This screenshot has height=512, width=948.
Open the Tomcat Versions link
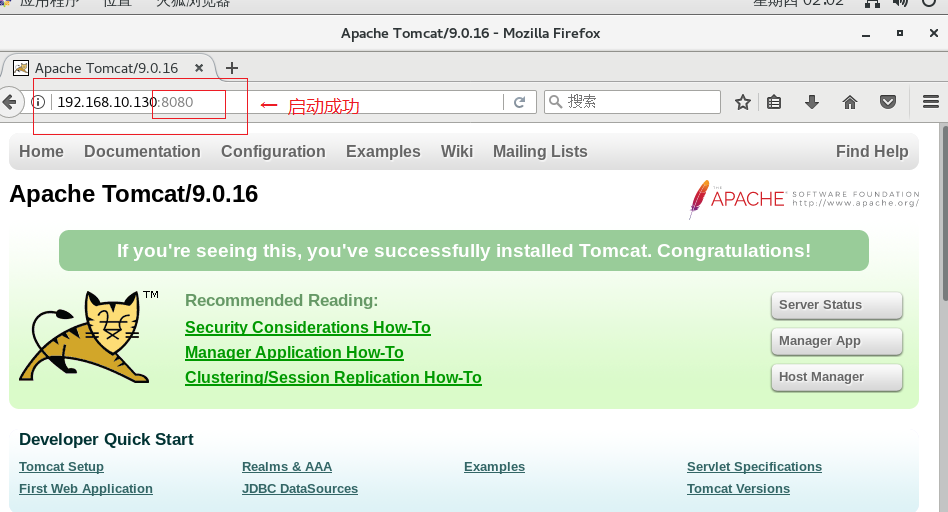click(738, 488)
